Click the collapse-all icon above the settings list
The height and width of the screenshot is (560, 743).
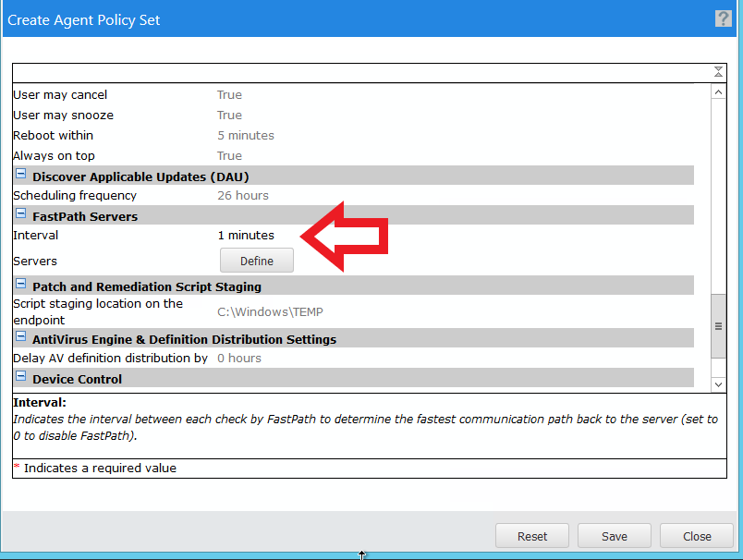[x=718, y=72]
